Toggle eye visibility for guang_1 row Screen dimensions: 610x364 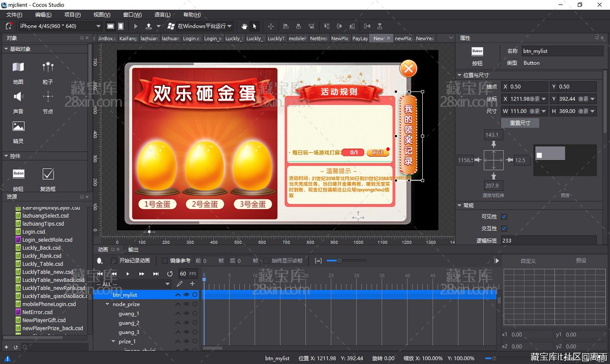click(186, 313)
